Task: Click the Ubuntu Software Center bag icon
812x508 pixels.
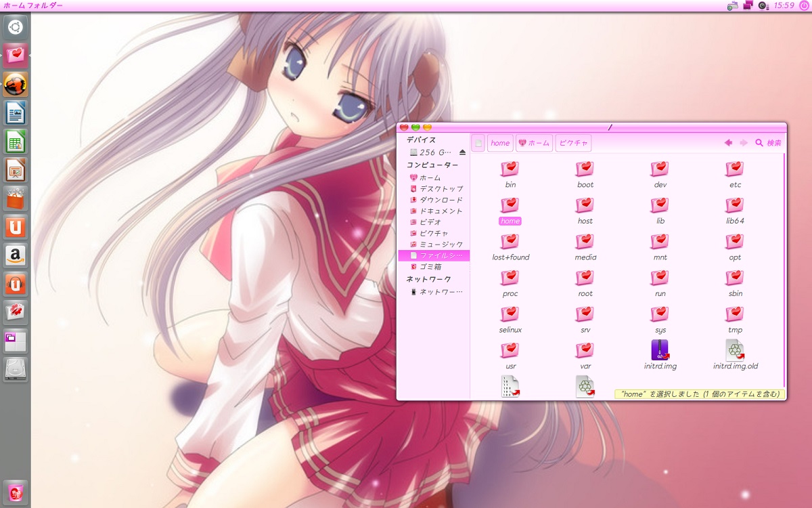Action: click(16, 198)
